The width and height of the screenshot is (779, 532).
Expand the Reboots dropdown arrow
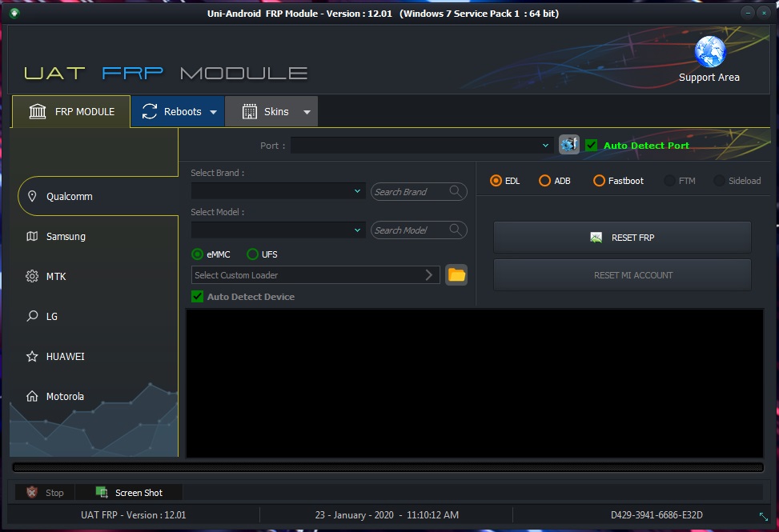point(214,112)
